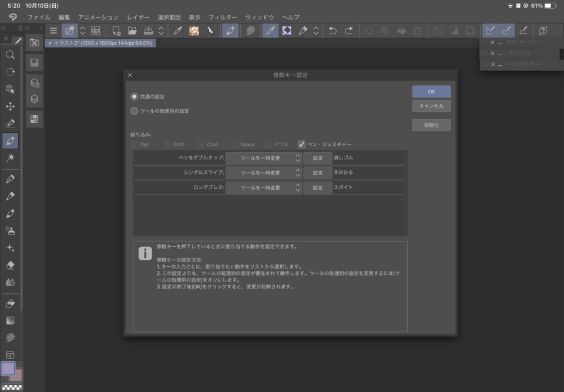564x392 pixels.
Task: Click OK in 修飾キー設定 dialog
Action: [431, 92]
